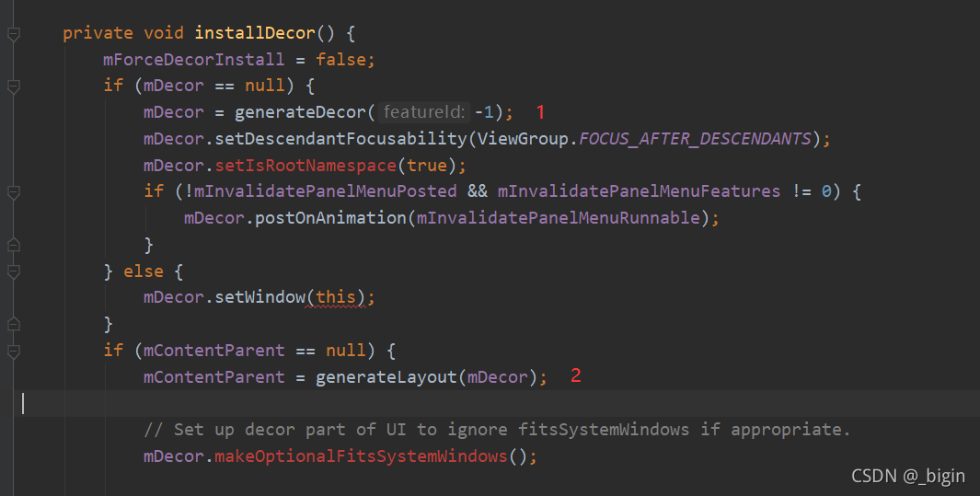Click the generateLayout method call
Viewport: 980px width, 496px height.
386,377
